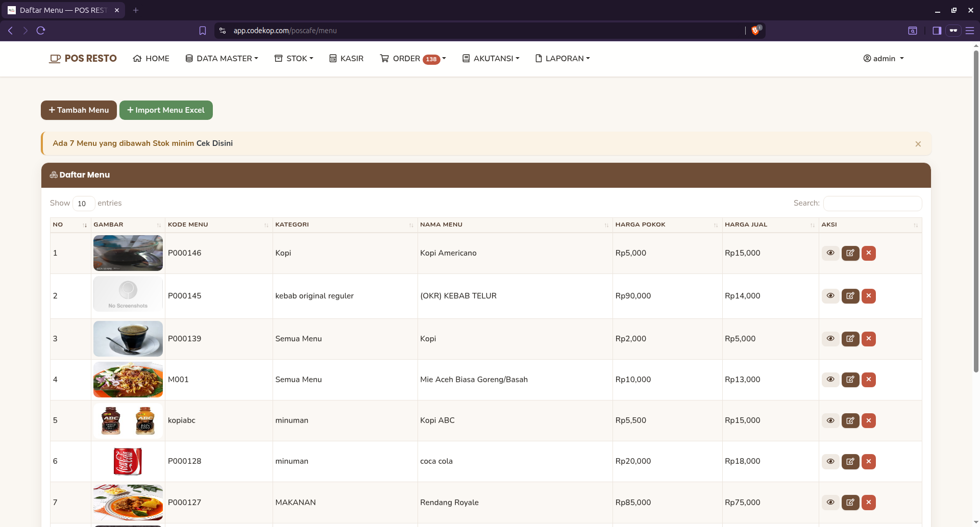Click the Show entries count field

click(84, 204)
